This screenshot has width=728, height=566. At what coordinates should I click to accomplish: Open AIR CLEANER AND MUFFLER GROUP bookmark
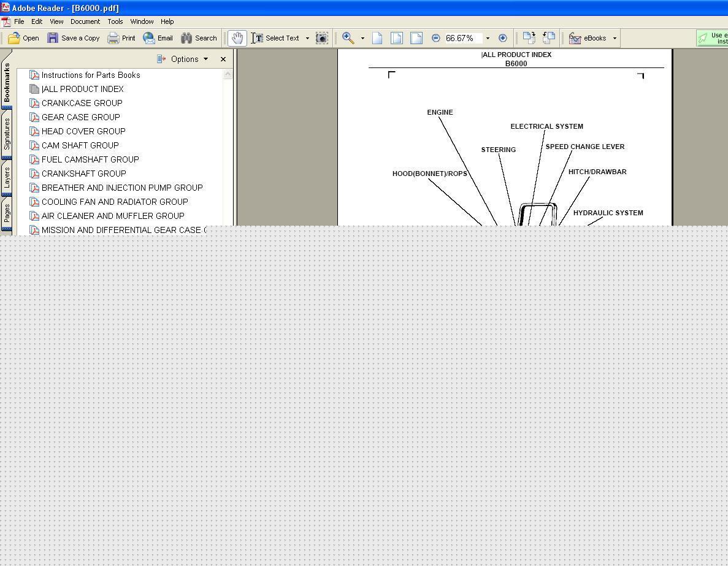click(x=113, y=216)
